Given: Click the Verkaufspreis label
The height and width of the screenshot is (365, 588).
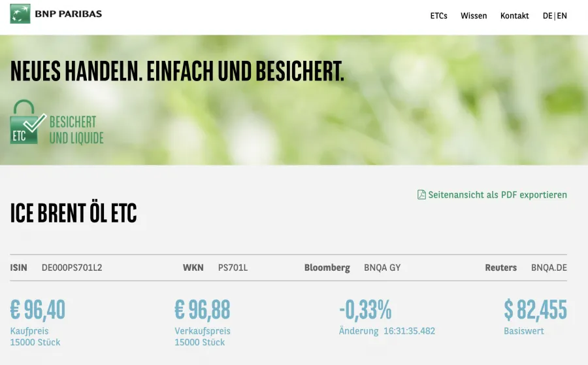Looking at the screenshot, I should pyautogui.click(x=203, y=331).
